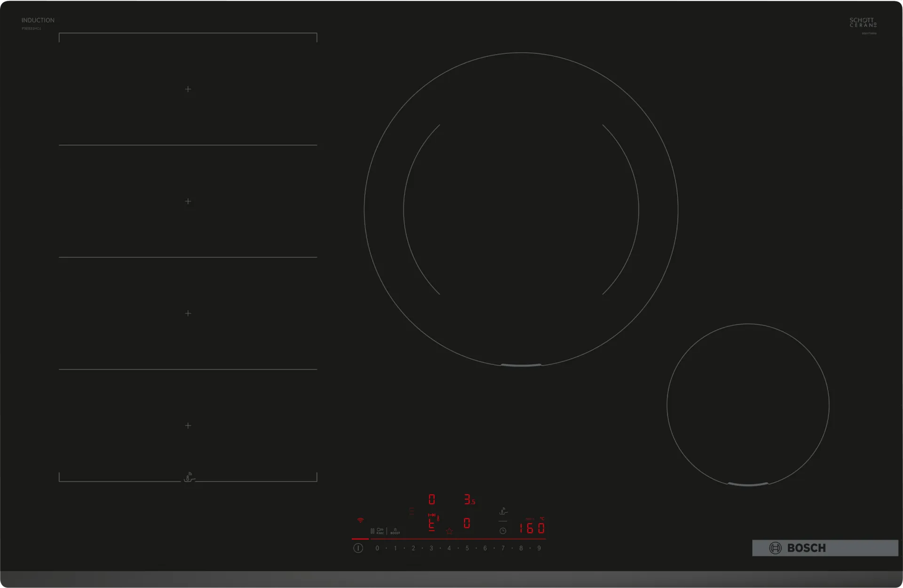This screenshot has height=588, width=903.
Task: Set power level 0 on slider
Action: (377, 548)
